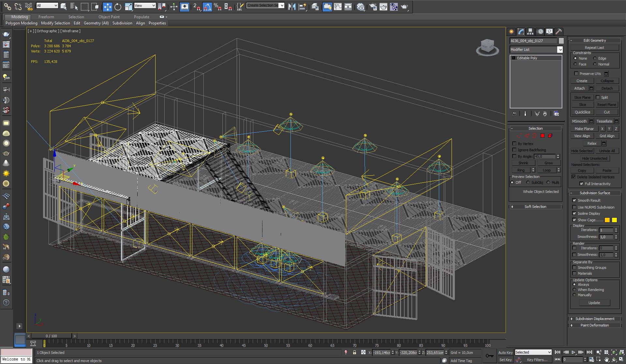This screenshot has height=364, width=626.
Task: Toggle the Smooth Result checkbox
Action: click(574, 200)
